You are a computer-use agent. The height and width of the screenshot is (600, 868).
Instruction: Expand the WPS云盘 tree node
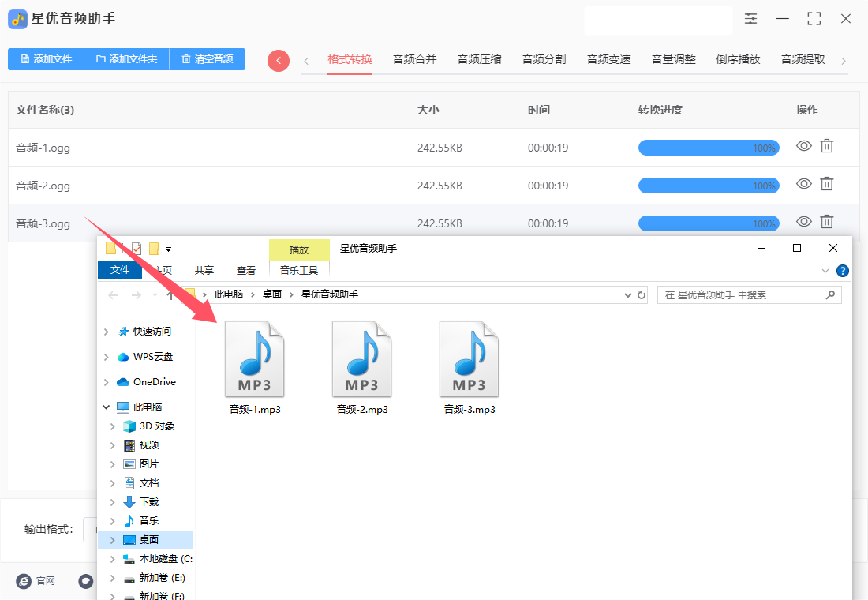(x=107, y=357)
